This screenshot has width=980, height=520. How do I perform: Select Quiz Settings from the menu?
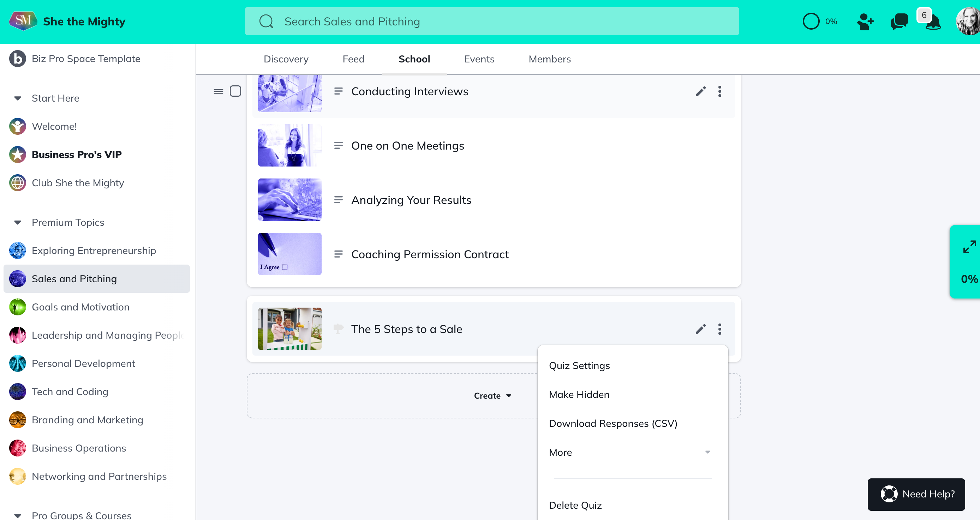pos(579,366)
